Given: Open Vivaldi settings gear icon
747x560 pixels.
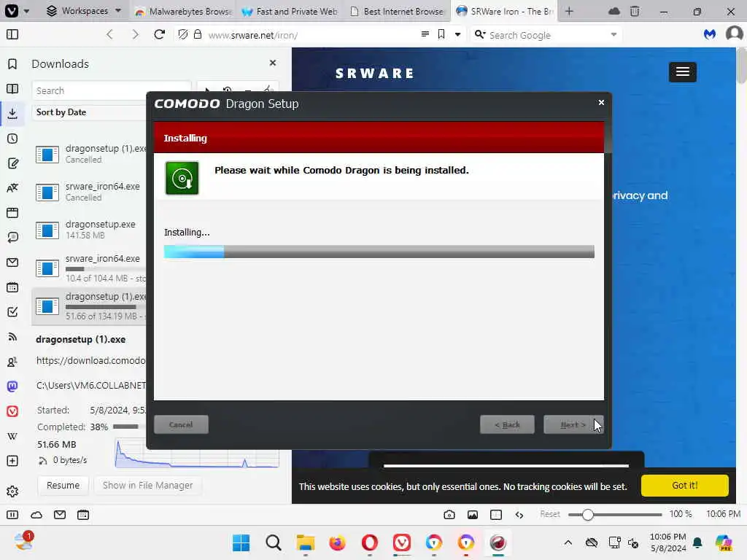Looking at the screenshot, I should (x=12, y=491).
